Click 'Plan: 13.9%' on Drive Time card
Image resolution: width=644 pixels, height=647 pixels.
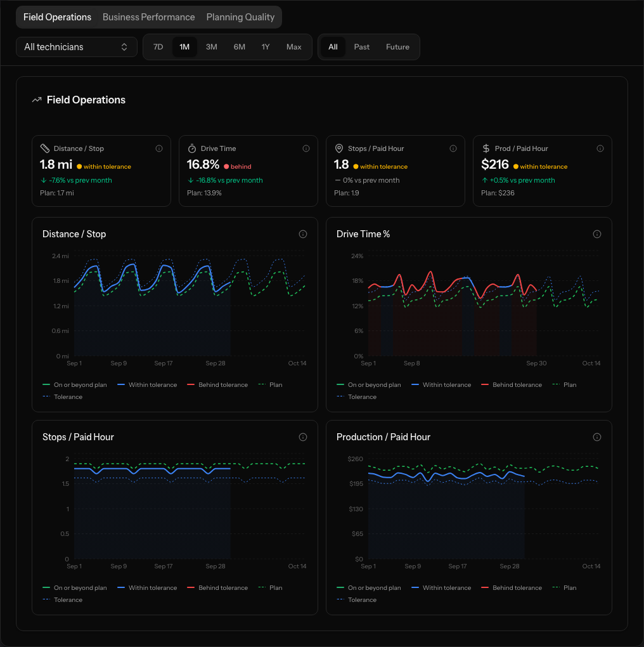click(x=205, y=193)
